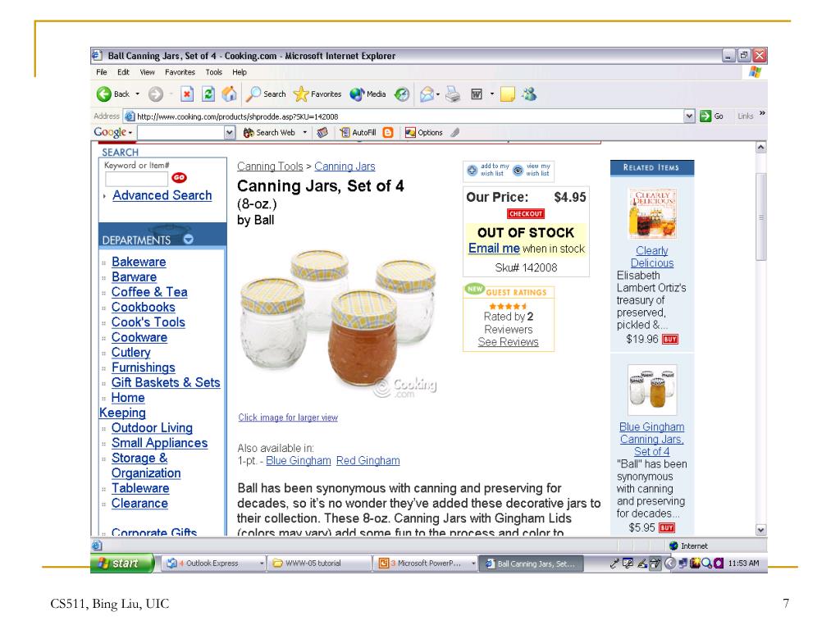Click BUY button for the $5.95 item
This screenshot has height=630, width=840.
[x=666, y=527]
